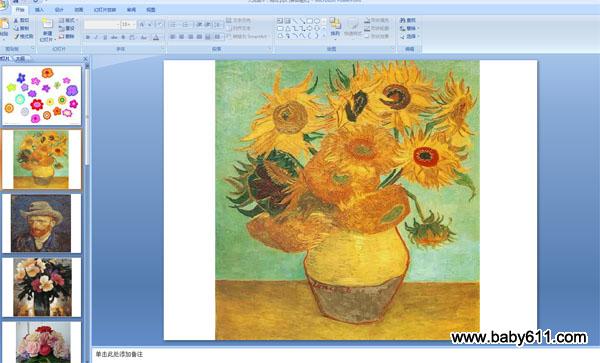Click the Center text alignment icon
600x363 pixels.
pos(182,37)
